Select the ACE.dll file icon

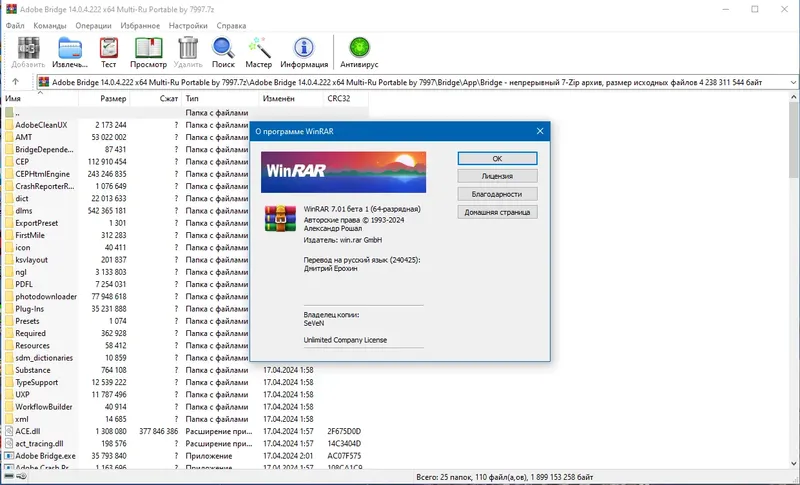9,431
